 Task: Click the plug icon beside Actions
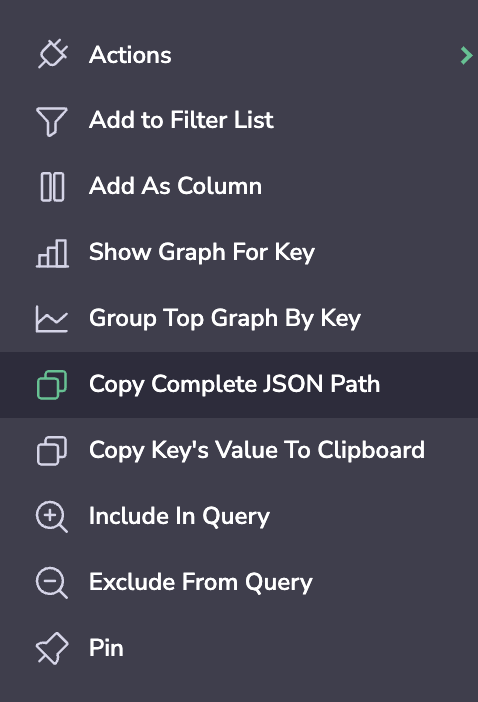coord(52,54)
